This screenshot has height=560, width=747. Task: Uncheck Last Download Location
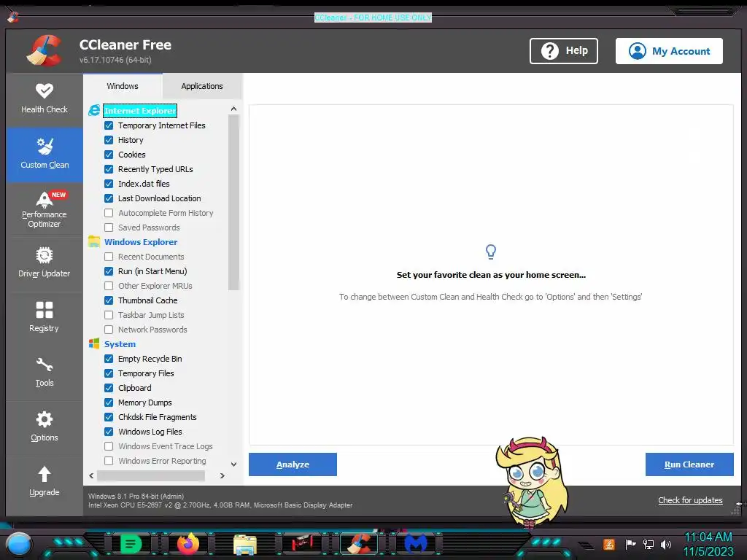click(x=109, y=198)
